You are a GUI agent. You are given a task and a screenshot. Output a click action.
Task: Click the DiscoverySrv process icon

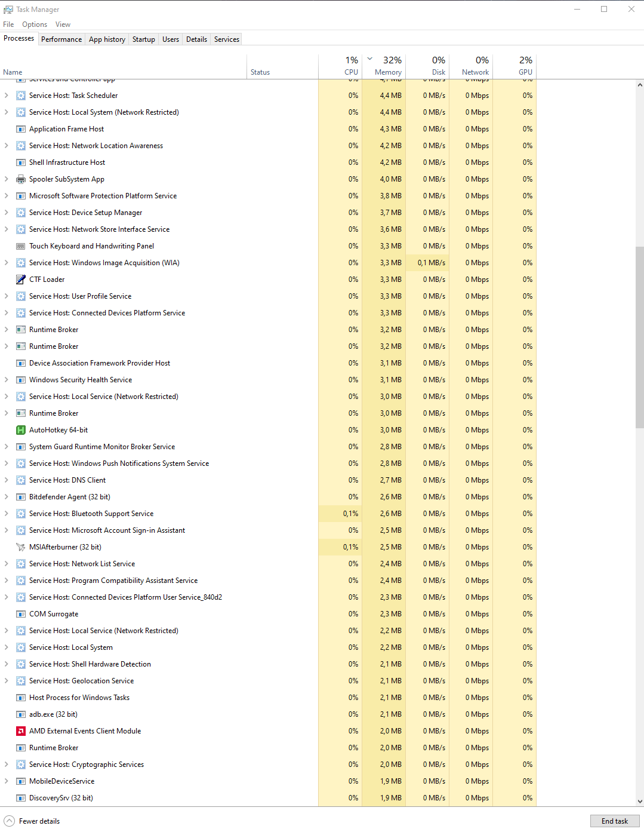point(21,798)
